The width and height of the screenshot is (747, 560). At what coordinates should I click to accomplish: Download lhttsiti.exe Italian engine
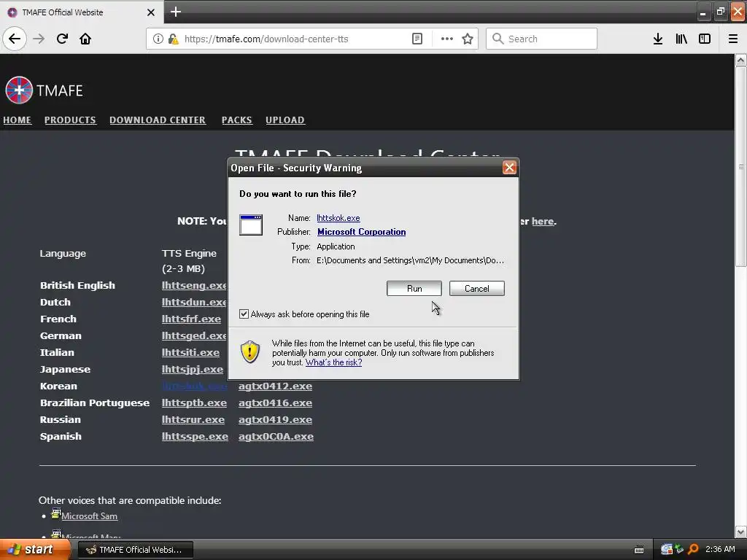click(190, 353)
